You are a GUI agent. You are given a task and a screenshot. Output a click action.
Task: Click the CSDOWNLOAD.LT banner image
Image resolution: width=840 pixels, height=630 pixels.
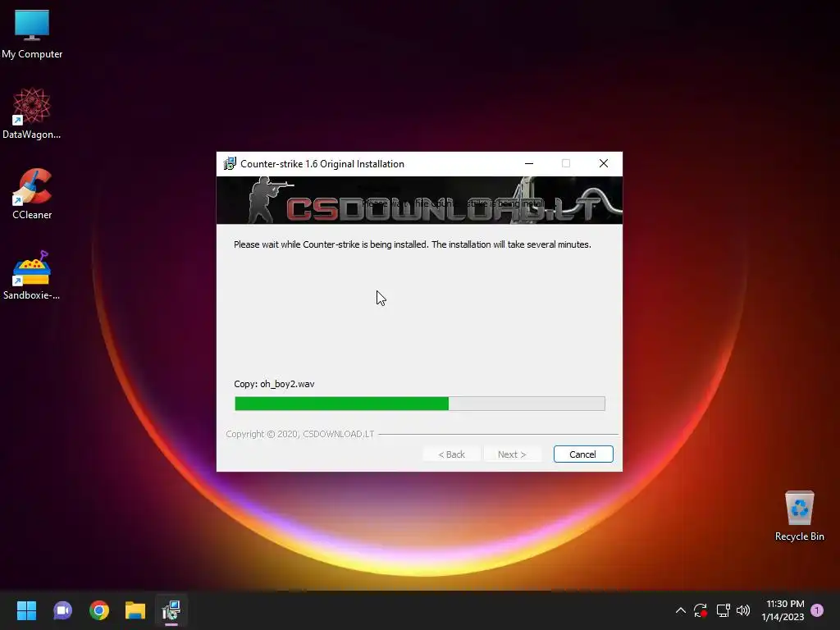click(419, 200)
